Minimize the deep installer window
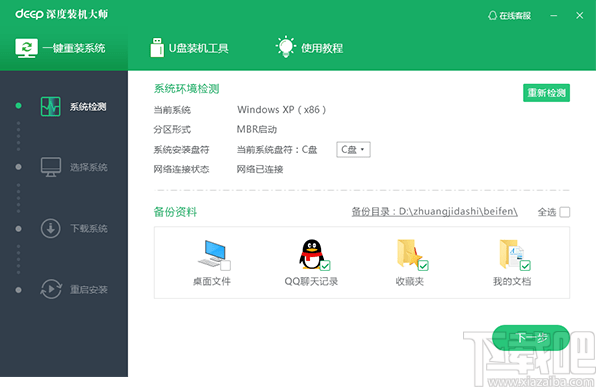Image resolution: width=598 pixels, height=387 pixels. (554, 16)
